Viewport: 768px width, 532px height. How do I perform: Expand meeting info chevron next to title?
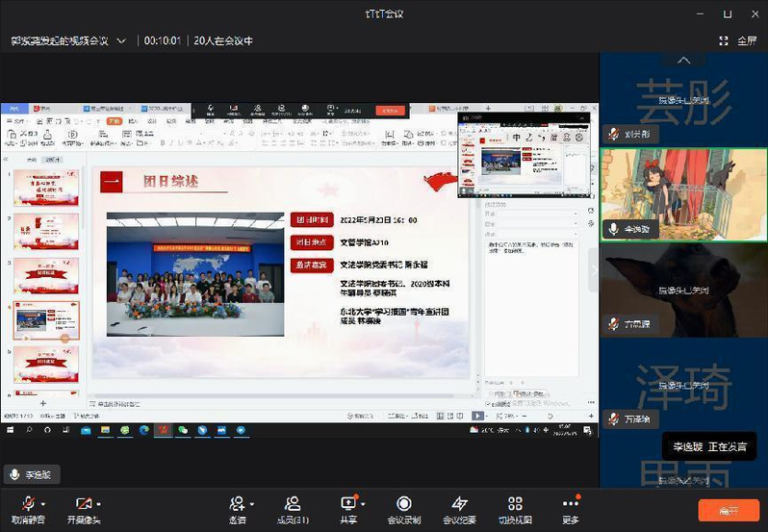[121, 40]
